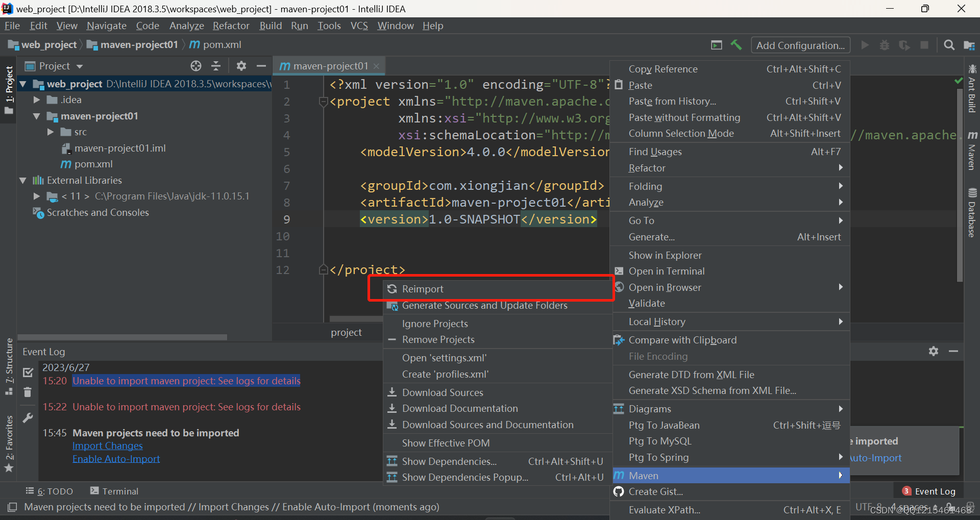Click Open 'settings.xml' menu entry

[498, 358]
